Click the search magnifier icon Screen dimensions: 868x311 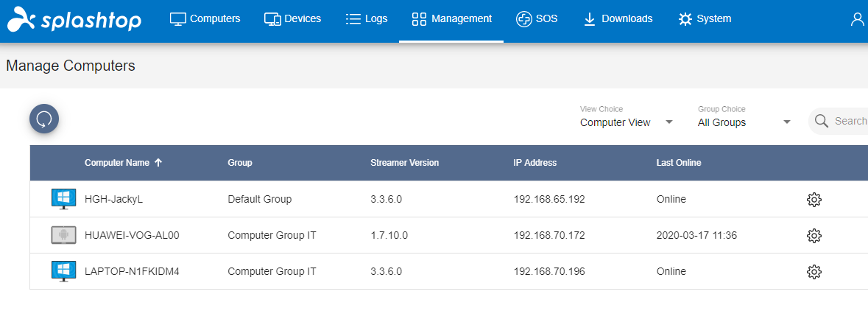(822, 122)
